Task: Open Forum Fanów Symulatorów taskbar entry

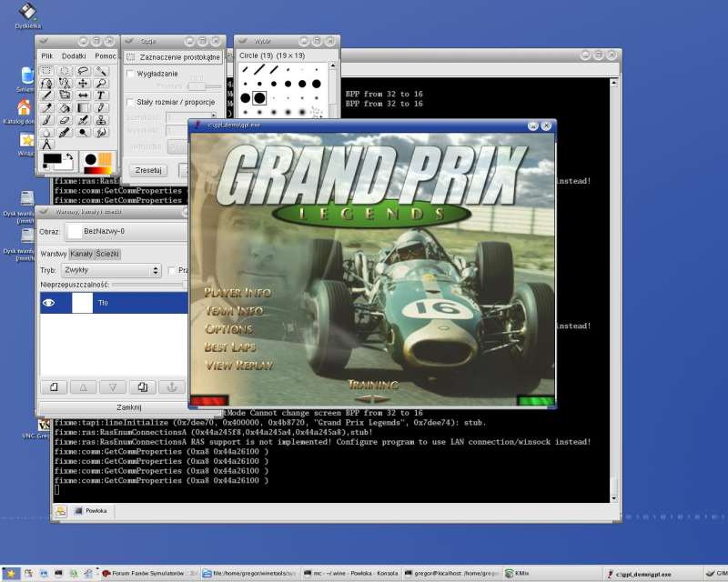Action: coord(150,574)
